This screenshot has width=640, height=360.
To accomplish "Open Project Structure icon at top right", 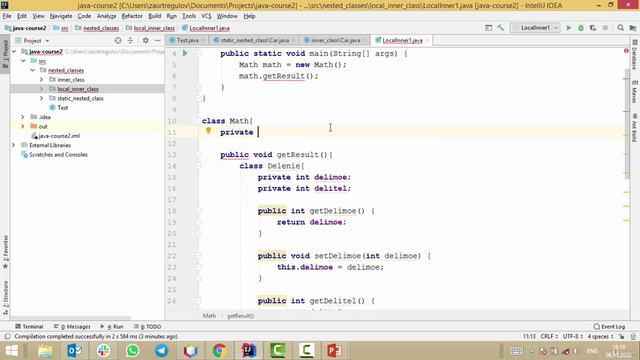I will point(633,28).
